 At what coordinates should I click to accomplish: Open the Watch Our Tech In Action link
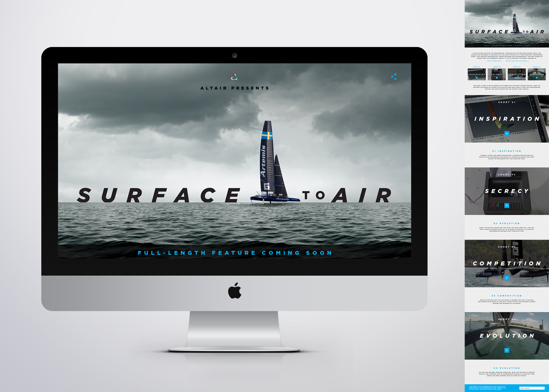(x=517, y=61)
